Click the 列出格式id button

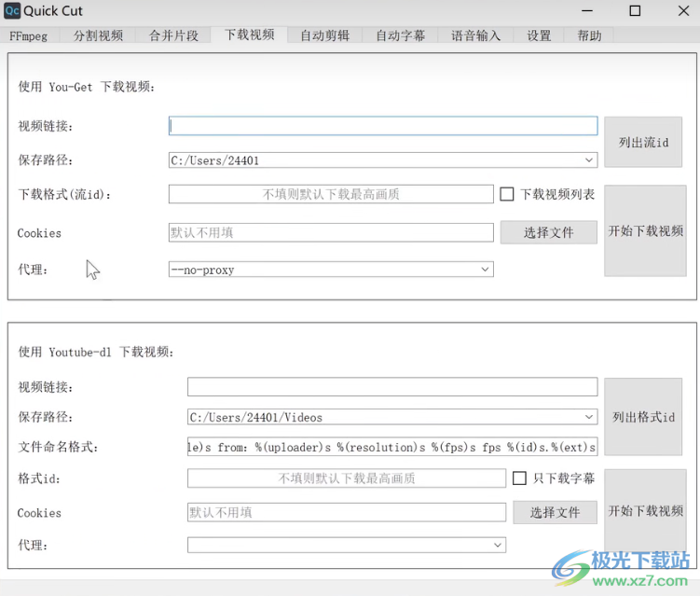643,417
